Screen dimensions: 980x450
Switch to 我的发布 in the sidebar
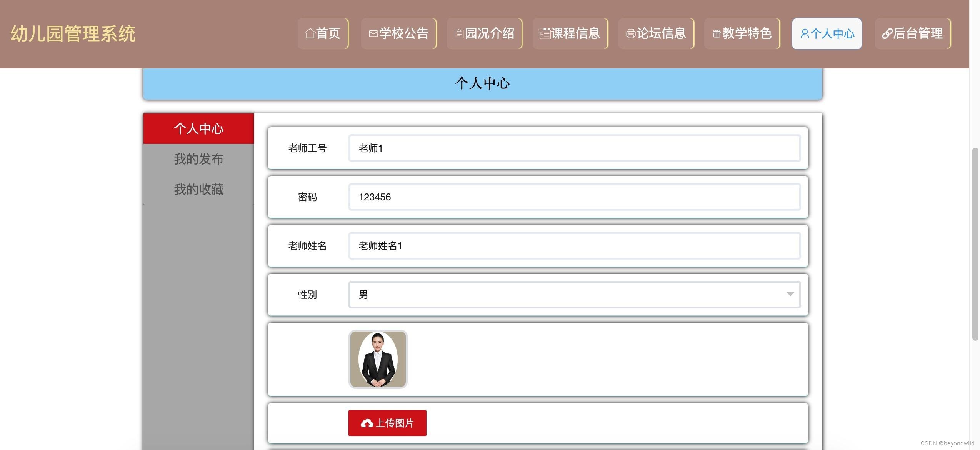point(198,159)
